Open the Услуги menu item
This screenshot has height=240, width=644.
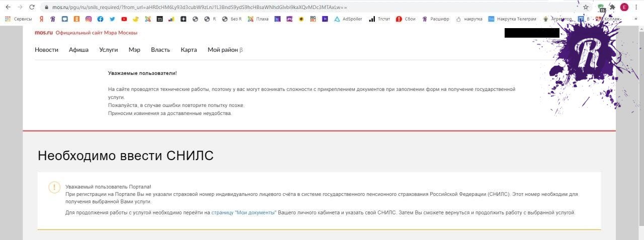click(x=108, y=50)
